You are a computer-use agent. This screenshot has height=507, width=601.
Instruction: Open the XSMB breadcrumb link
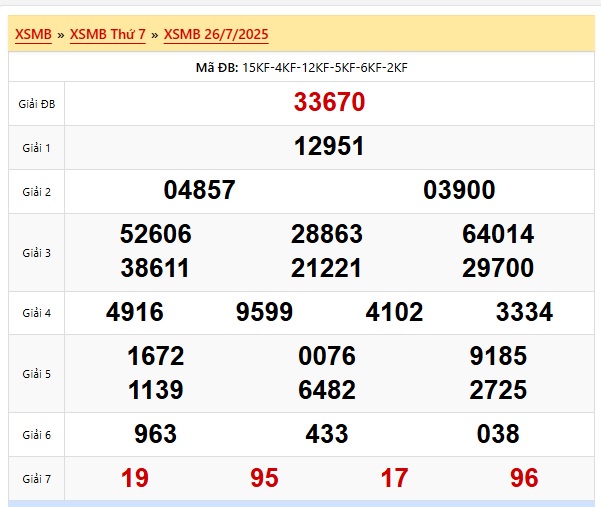[33, 34]
